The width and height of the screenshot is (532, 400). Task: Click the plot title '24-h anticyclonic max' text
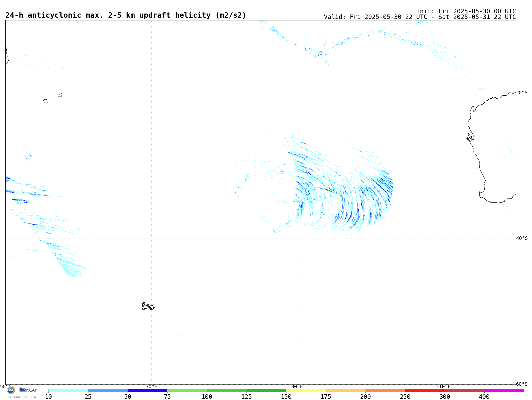click(126, 15)
